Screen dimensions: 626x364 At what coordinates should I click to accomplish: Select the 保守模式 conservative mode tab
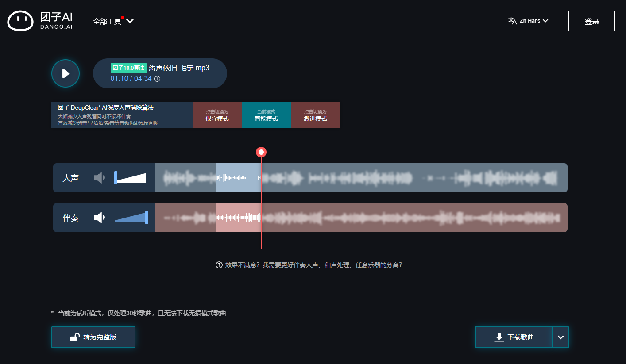[217, 115]
